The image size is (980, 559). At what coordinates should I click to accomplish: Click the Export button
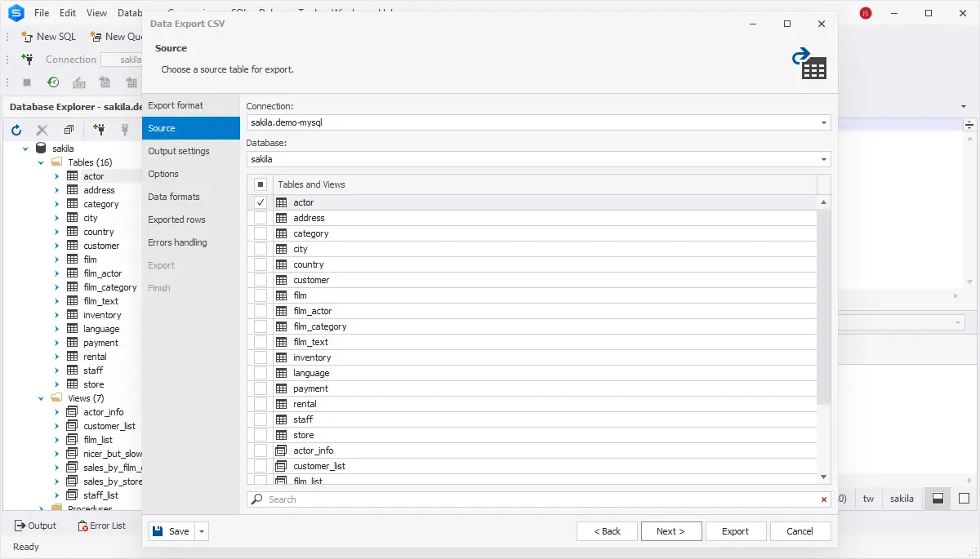tap(735, 531)
